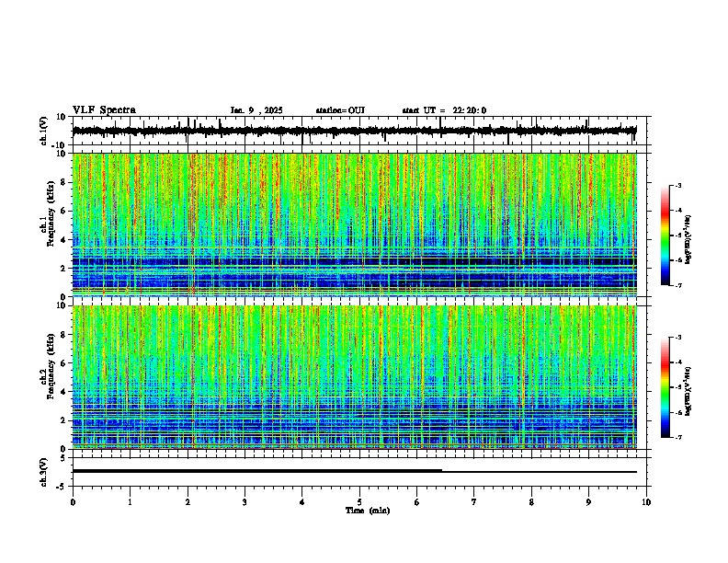Click the -10 tick on ch.1(V) axis

point(60,145)
